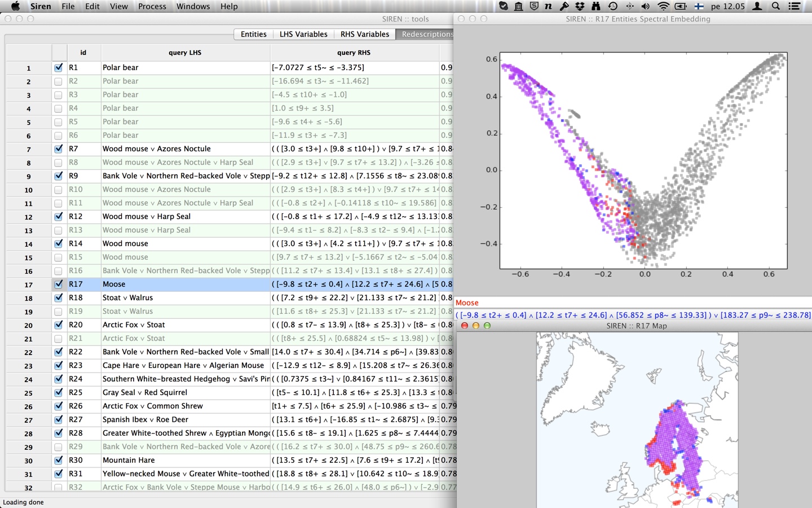Select the Spanish Ibex ∨ Roe Deer cell
This screenshot has height=508, width=812.
tap(186, 420)
